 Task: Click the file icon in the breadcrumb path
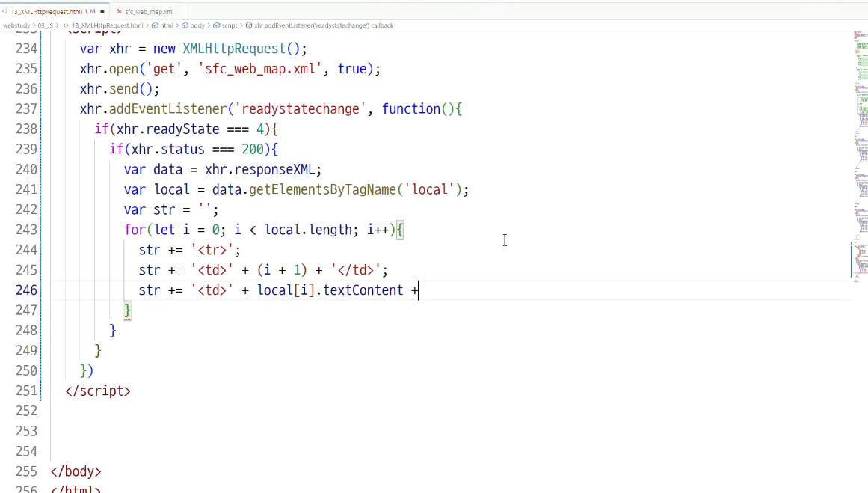point(66,25)
